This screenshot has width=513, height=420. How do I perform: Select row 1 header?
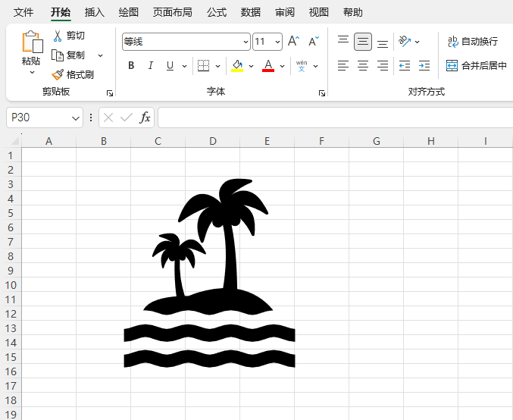click(x=11, y=155)
